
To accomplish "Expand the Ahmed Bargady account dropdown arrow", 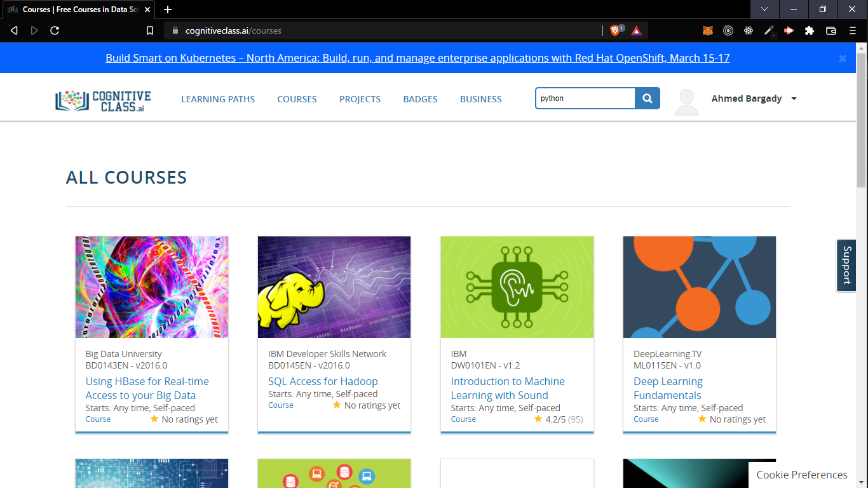I will click(794, 99).
